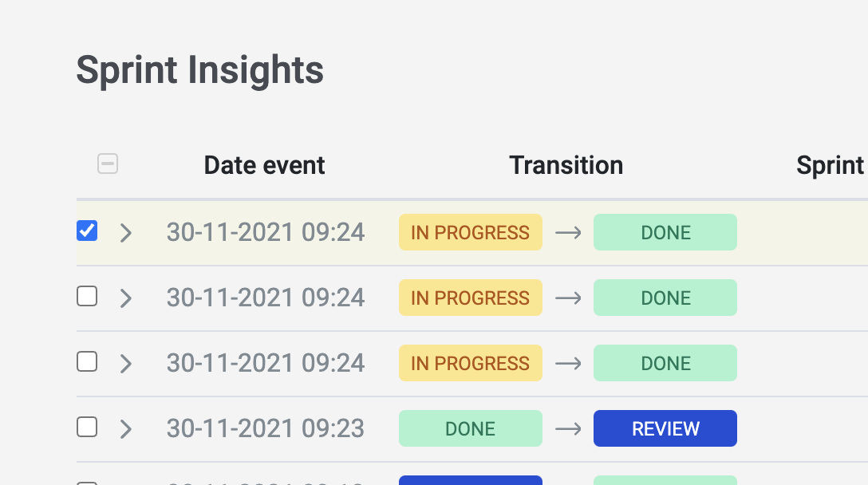Sort by the Transition column header
Image resolution: width=868 pixels, height=485 pixels.
coord(566,165)
